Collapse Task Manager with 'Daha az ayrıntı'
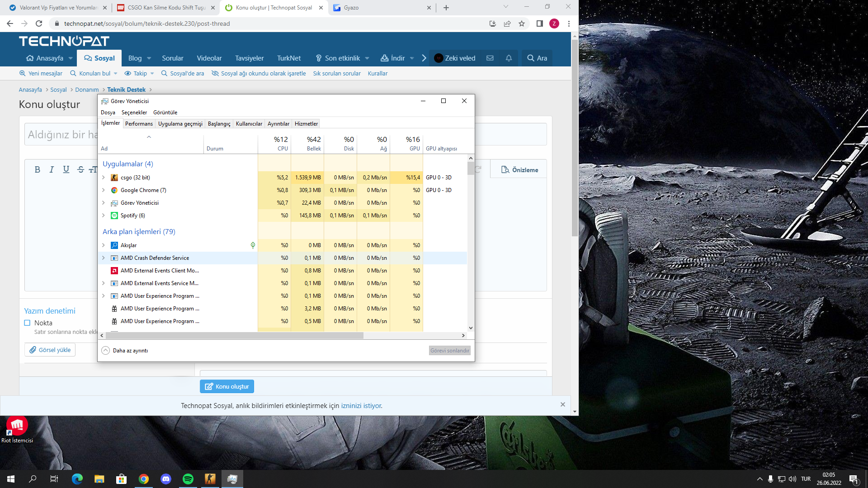 (125, 351)
